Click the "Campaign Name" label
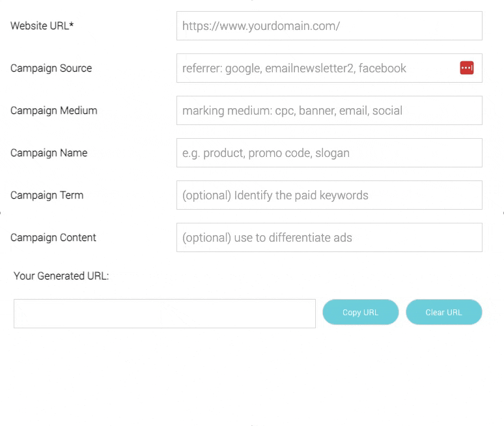 (49, 153)
